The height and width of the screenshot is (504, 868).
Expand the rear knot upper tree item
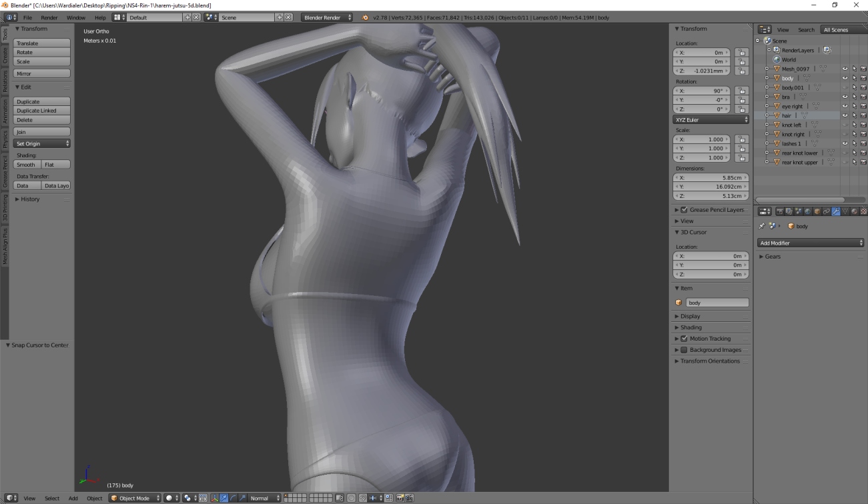pos(767,162)
